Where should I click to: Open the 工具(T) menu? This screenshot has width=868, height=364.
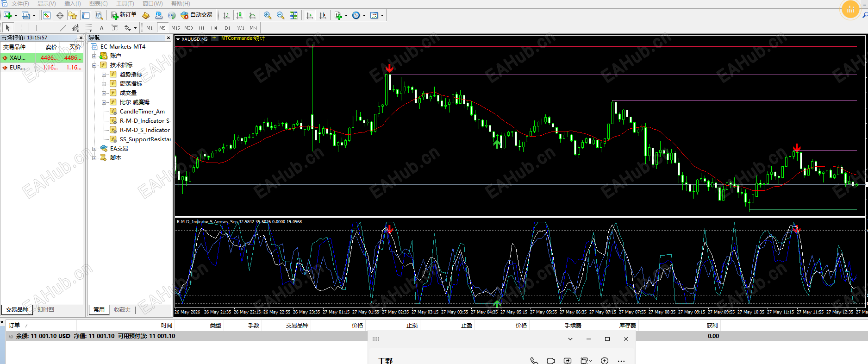tap(125, 4)
